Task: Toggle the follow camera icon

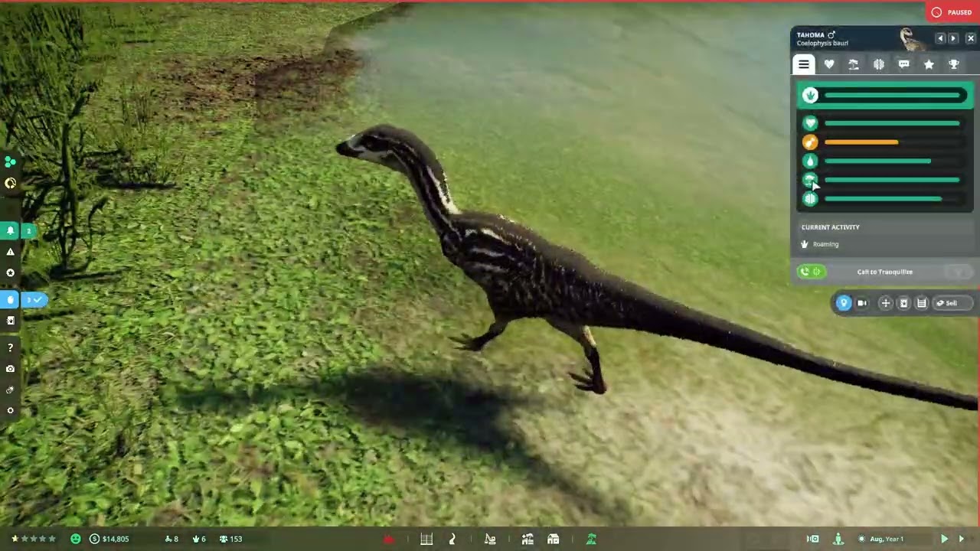Action: [862, 303]
